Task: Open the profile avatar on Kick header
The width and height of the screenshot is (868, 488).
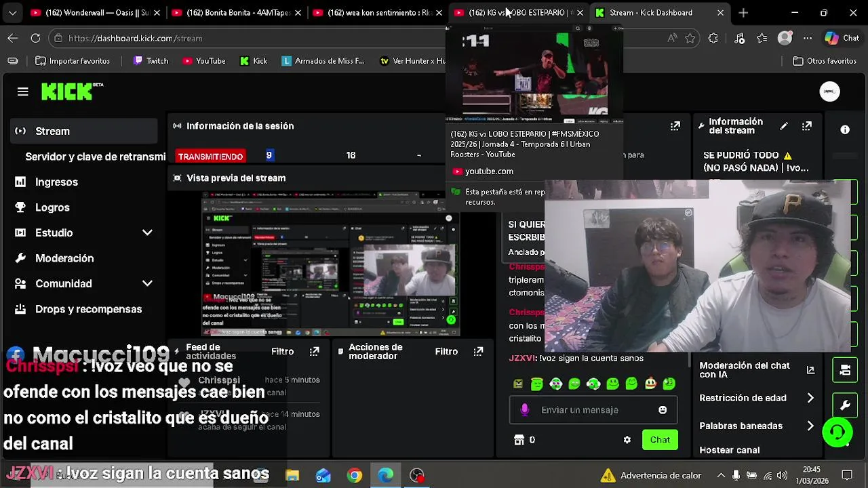Action: [x=830, y=91]
